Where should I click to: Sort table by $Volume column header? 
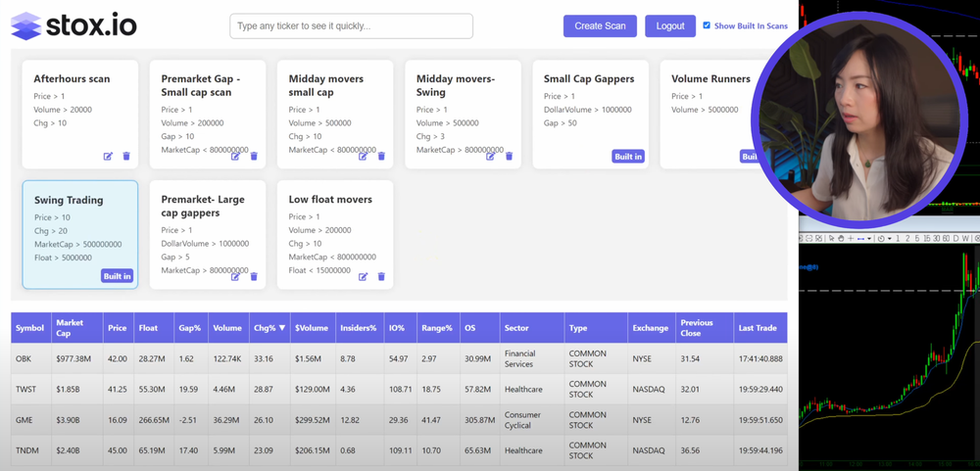coord(314,328)
